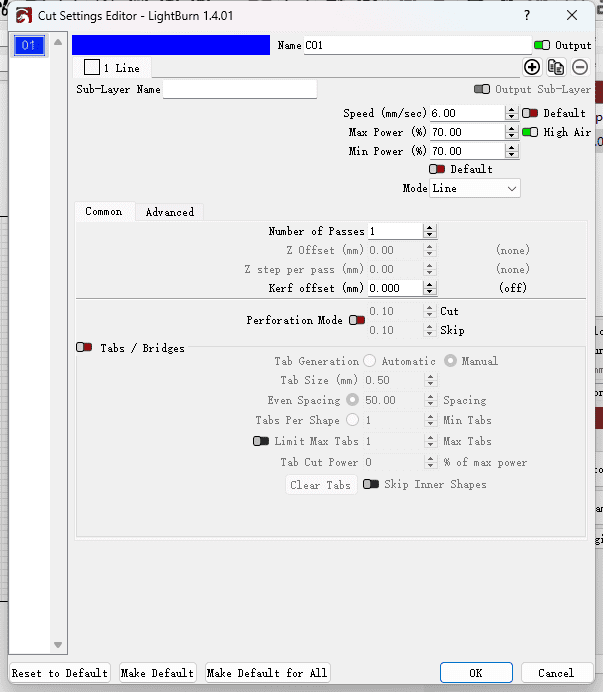Click the Number of Passes spinner arrows
This screenshot has width=603, height=692.
[x=430, y=231]
